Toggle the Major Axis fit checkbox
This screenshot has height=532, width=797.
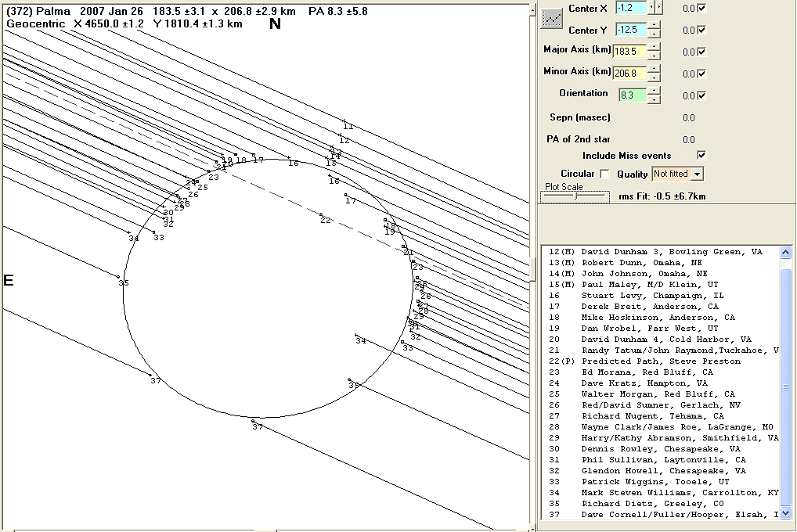pyautogui.click(x=702, y=52)
